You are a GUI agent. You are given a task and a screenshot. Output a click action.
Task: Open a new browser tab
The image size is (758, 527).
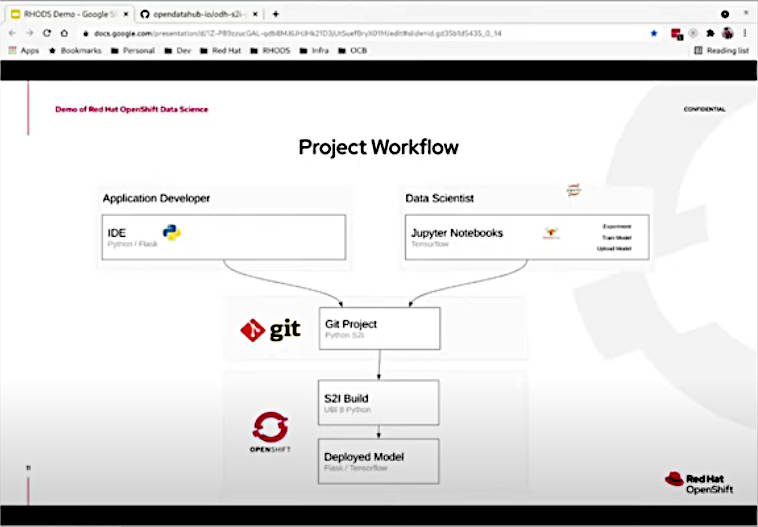(x=276, y=14)
